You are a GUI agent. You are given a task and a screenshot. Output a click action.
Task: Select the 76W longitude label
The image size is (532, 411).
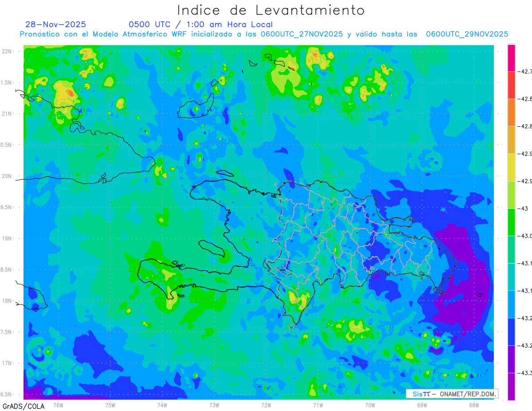pos(58,405)
